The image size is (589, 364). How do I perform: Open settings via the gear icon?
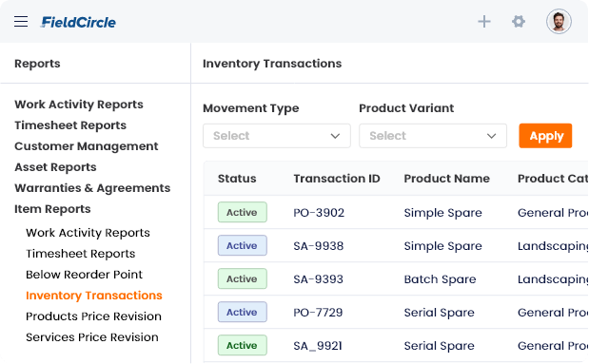[x=519, y=22]
